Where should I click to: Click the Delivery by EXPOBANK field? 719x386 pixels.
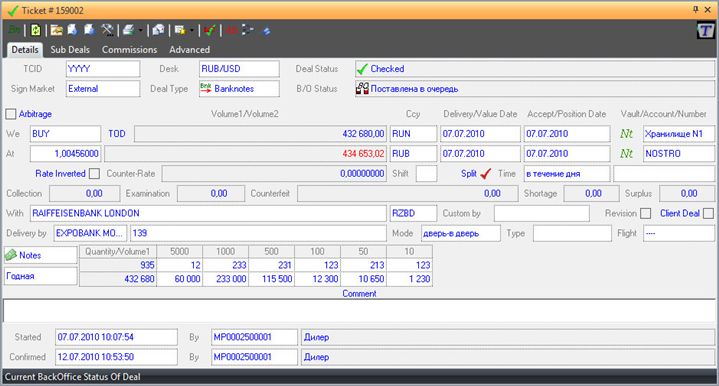(90, 233)
